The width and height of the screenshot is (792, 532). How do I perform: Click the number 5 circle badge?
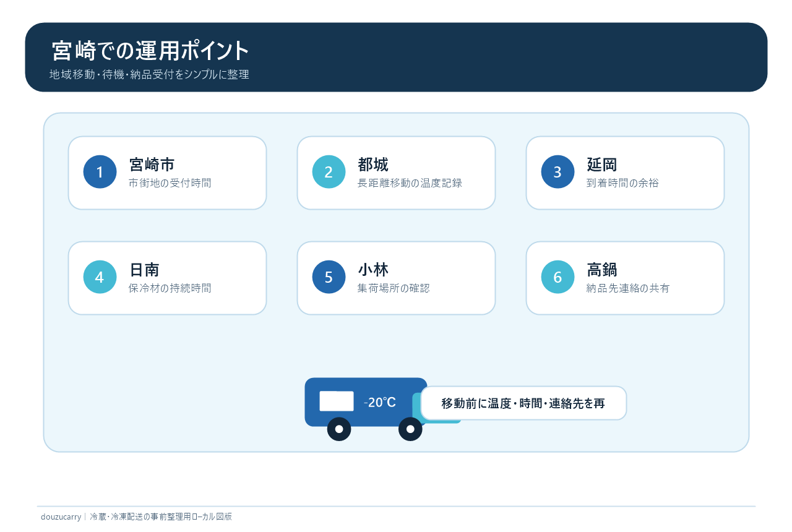pos(329,277)
